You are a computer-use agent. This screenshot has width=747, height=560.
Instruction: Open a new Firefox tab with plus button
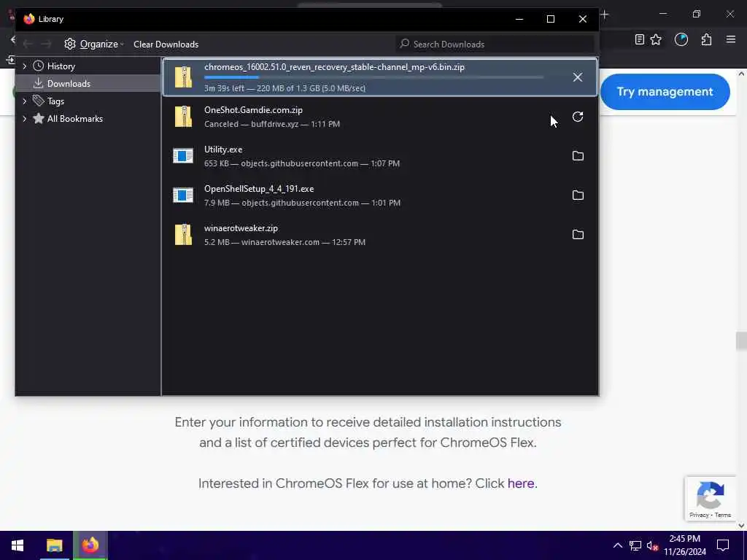tap(605, 15)
